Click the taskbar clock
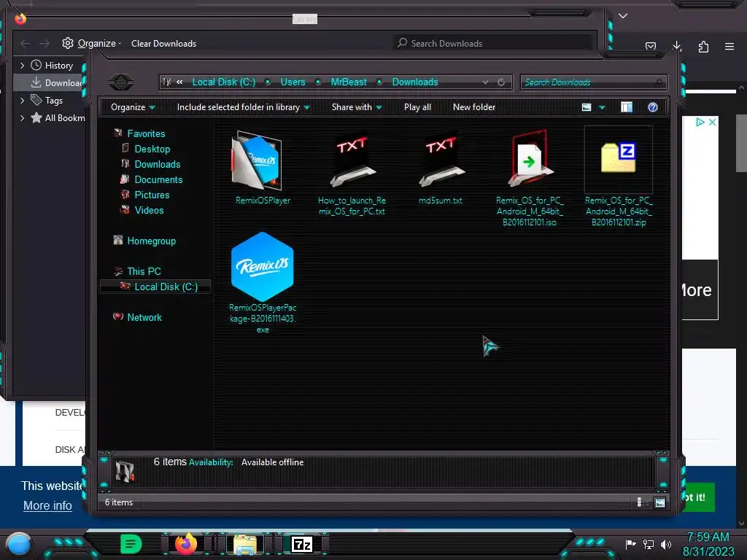The width and height of the screenshot is (747, 560). (x=708, y=544)
